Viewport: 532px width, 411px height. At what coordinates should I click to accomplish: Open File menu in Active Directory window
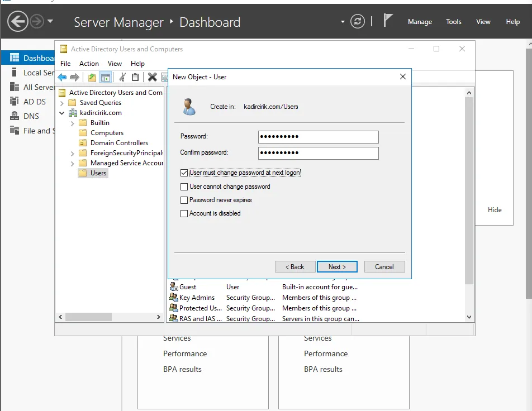tap(65, 64)
